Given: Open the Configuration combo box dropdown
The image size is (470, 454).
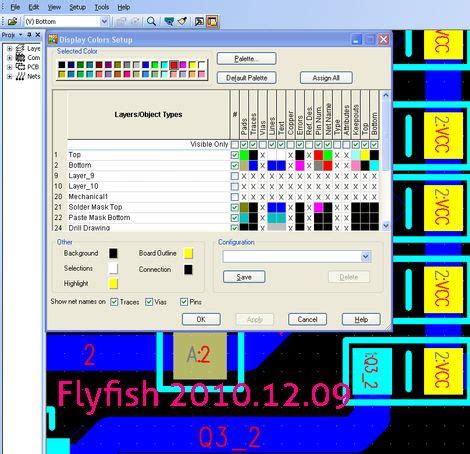Looking at the screenshot, I should click(x=366, y=256).
